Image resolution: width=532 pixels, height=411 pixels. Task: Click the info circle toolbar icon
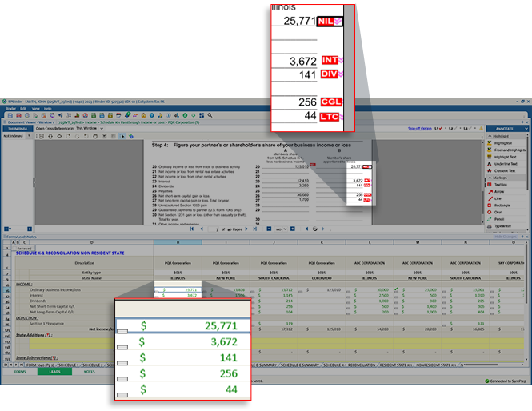[168, 116]
